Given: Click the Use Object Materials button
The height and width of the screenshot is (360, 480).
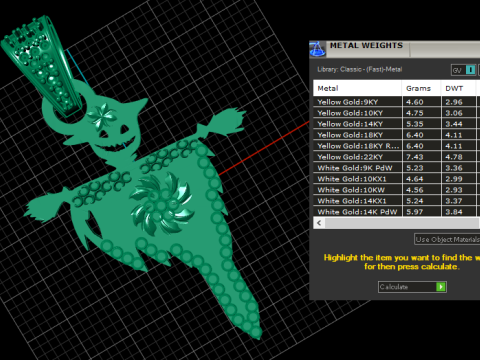Looking at the screenshot, I should coord(447,239).
